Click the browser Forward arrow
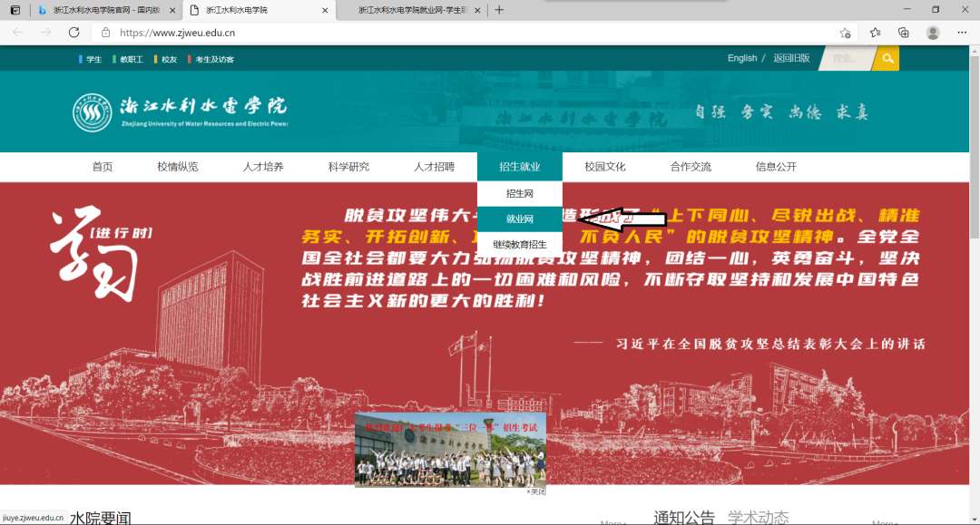This screenshot has width=980, height=525. [45, 33]
